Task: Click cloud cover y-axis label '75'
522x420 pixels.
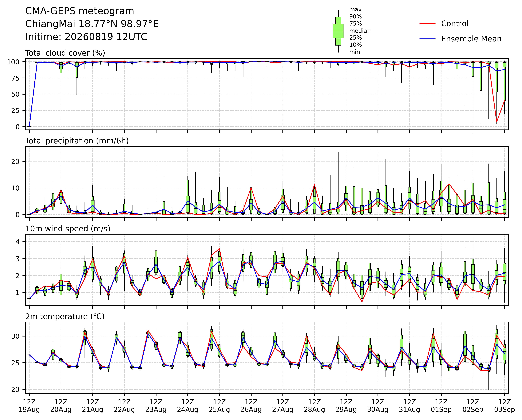Action: pyautogui.click(x=15, y=78)
